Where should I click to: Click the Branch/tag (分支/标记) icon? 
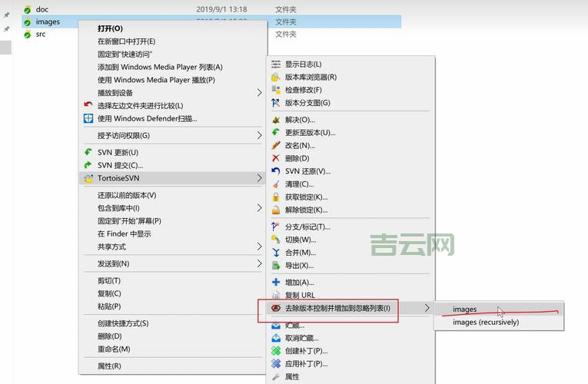[x=276, y=227]
